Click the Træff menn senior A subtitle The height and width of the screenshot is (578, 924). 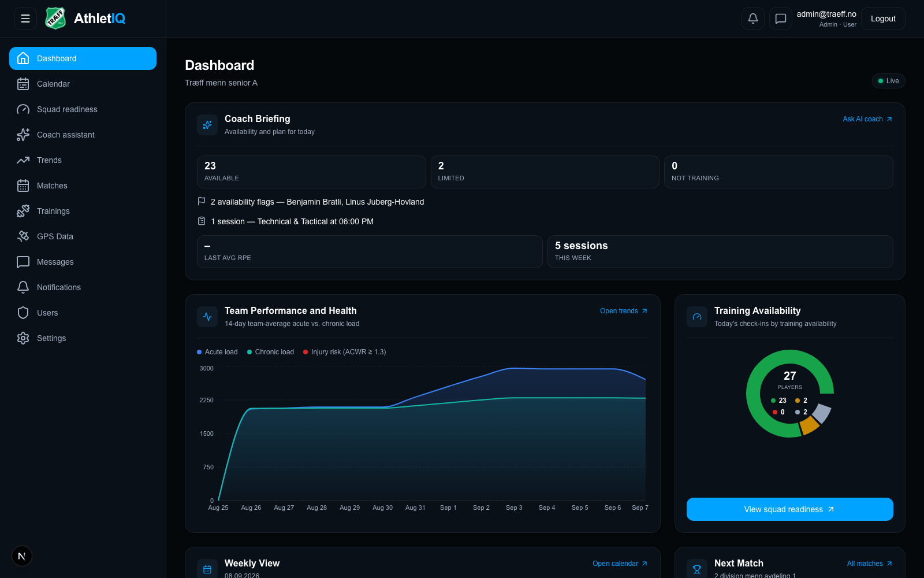221,83
